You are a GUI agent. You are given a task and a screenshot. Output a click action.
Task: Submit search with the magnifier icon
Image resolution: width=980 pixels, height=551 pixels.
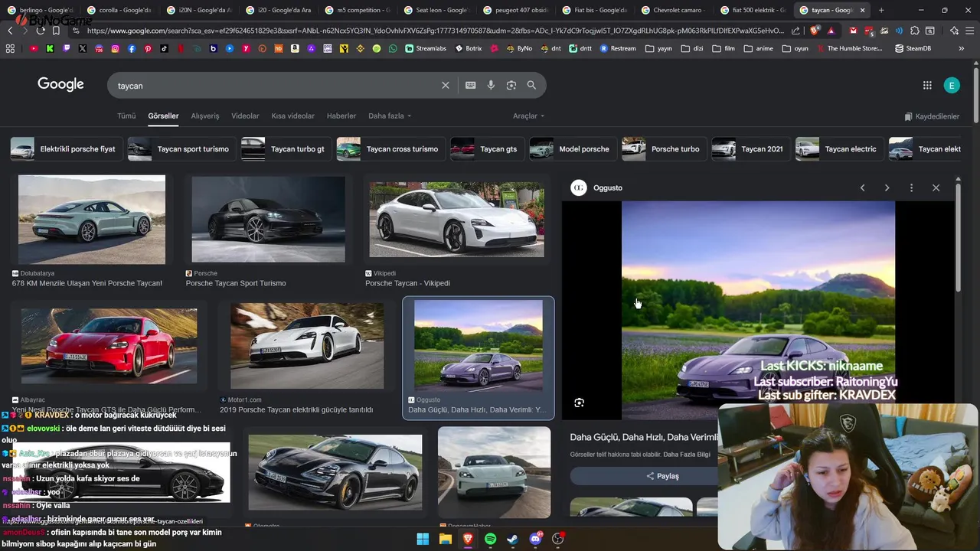click(x=531, y=86)
